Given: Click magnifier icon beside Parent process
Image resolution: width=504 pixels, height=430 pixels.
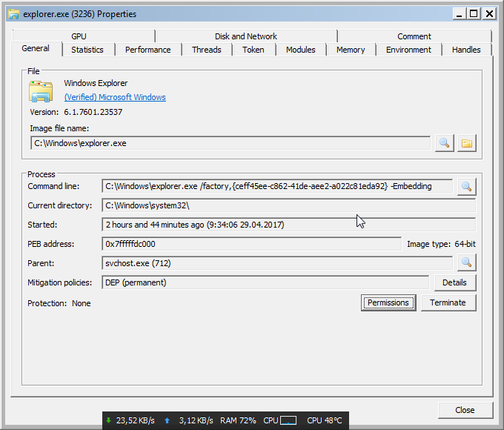Looking at the screenshot, I should (x=467, y=262).
